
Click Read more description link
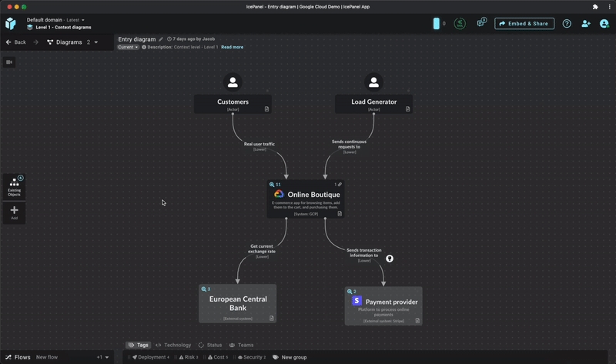click(x=233, y=47)
